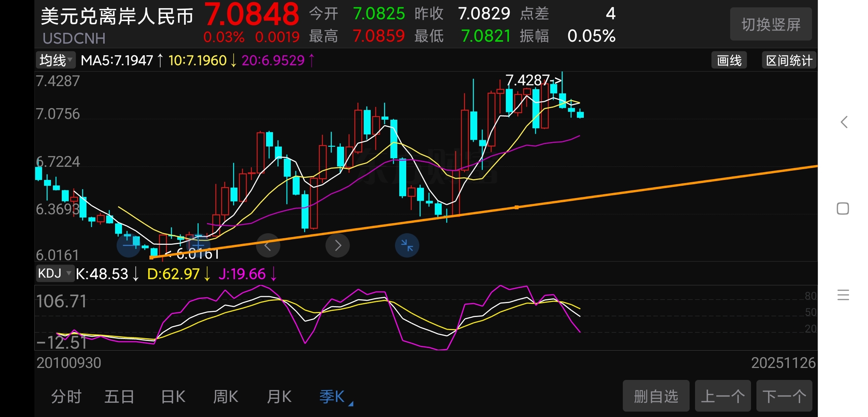
Task: Shift chart right with the round arrow button
Action: (337, 246)
